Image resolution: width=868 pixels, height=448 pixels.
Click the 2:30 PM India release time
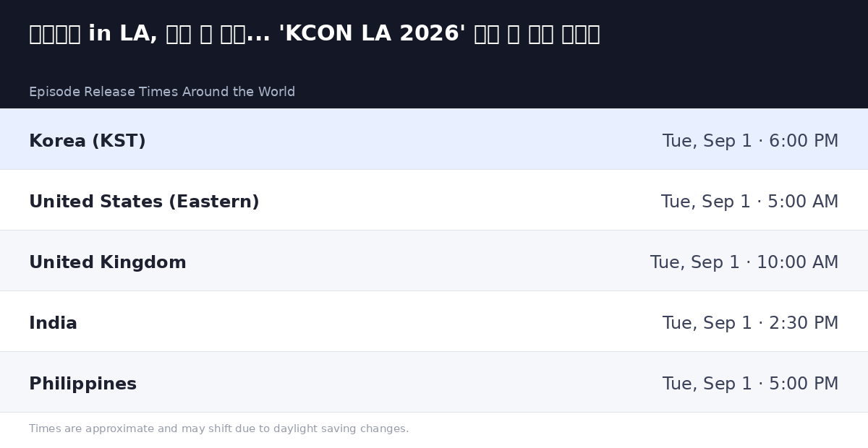point(750,324)
